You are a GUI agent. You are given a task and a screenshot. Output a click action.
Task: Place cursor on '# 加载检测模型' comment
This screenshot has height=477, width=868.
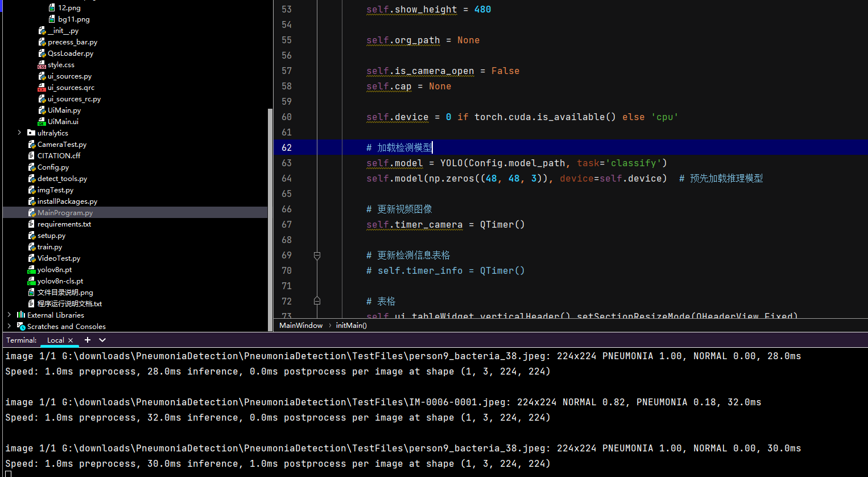tap(399, 147)
